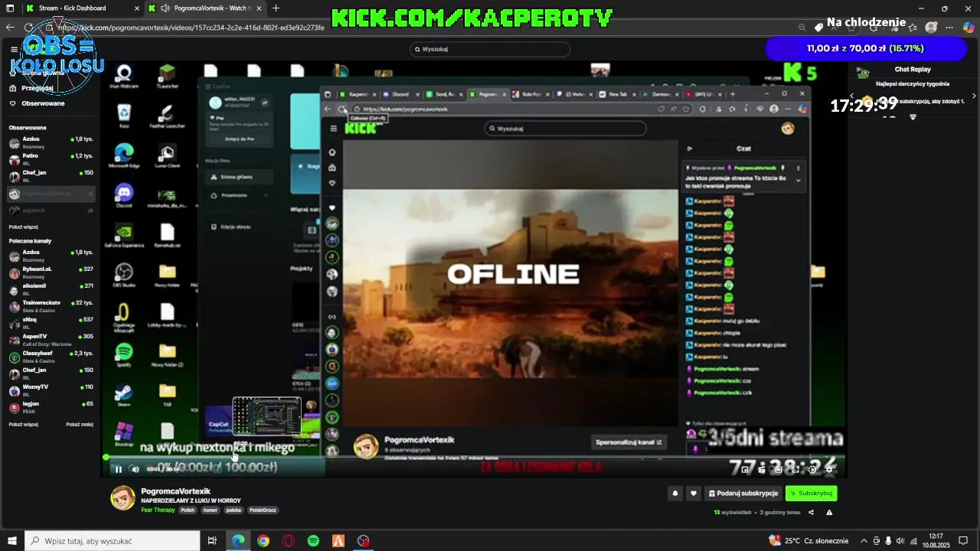Viewport: 980px width, 551px height.
Task: Mute the video player volume
Action: 136,469
